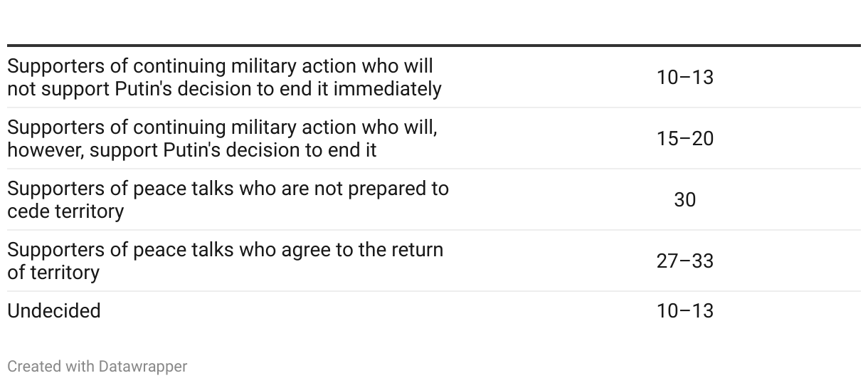
Task: Click 'of territory' text line
Action: click(x=53, y=273)
